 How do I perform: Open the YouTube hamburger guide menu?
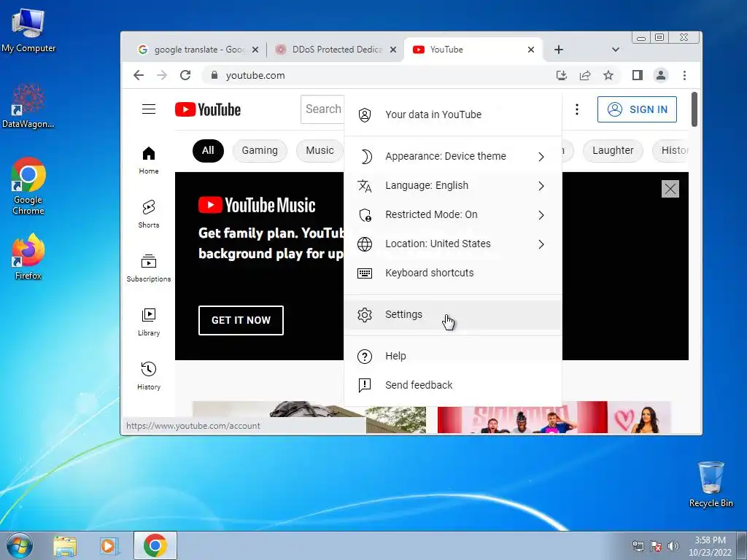point(149,109)
